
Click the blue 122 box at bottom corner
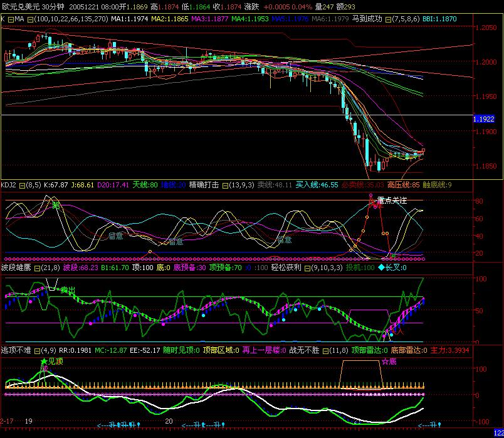[499, 433]
